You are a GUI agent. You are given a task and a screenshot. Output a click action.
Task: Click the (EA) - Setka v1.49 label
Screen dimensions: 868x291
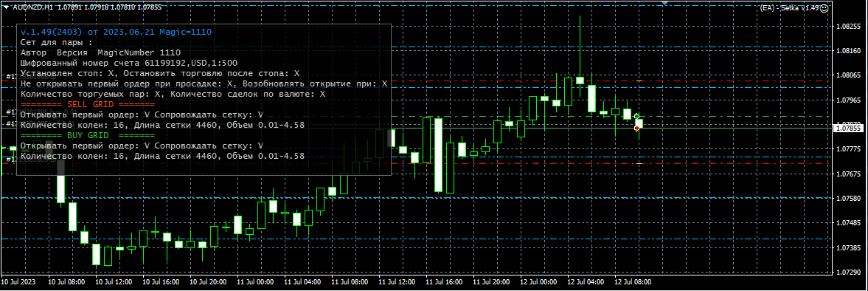coord(789,8)
